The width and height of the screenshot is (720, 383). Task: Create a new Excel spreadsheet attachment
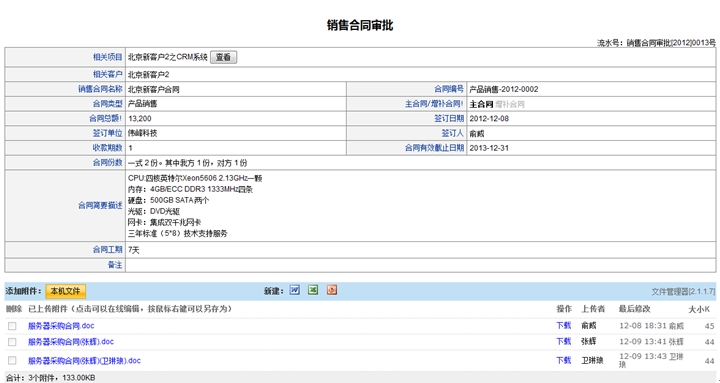[x=313, y=290]
